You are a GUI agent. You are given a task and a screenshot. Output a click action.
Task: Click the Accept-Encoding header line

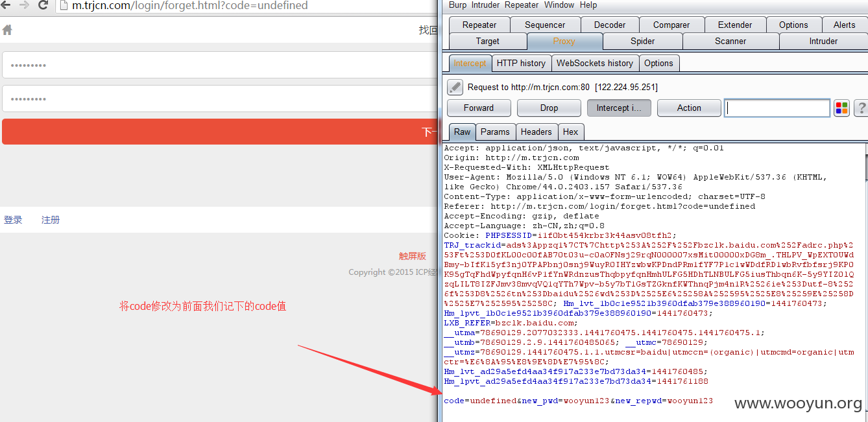(522, 216)
